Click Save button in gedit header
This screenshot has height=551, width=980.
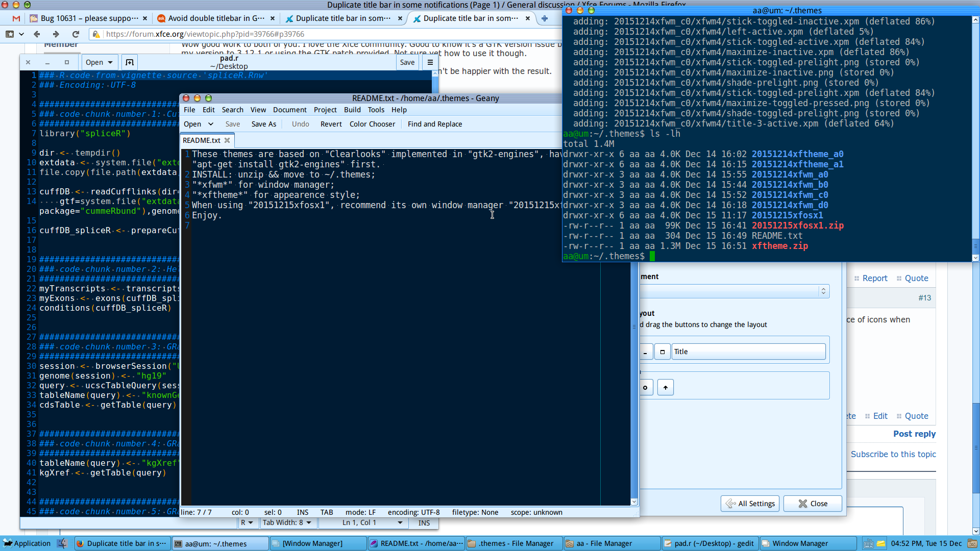407,62
